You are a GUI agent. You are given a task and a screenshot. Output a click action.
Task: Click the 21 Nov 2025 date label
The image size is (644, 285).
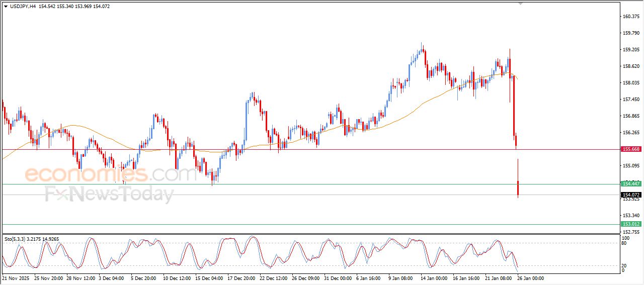pos(16,278)
